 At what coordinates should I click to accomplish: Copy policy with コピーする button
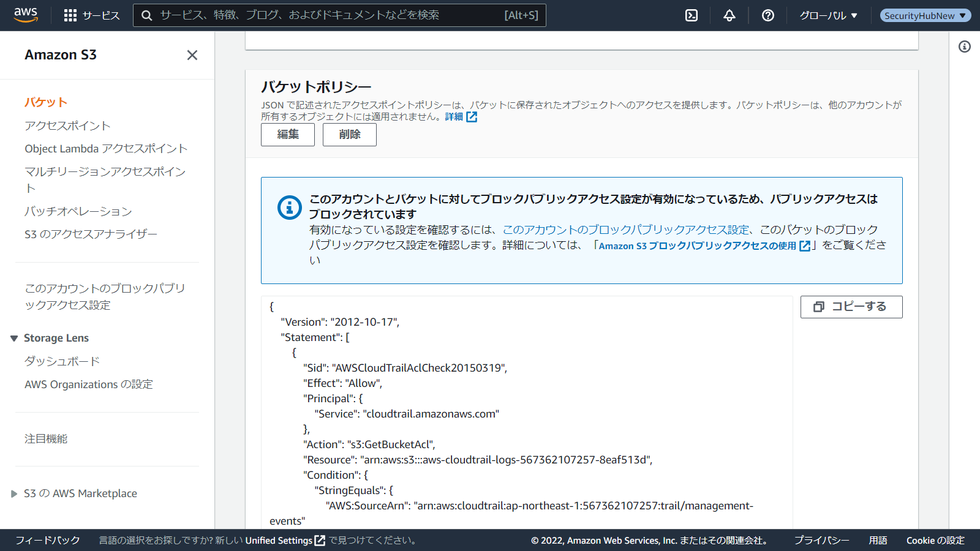[851, 307]
